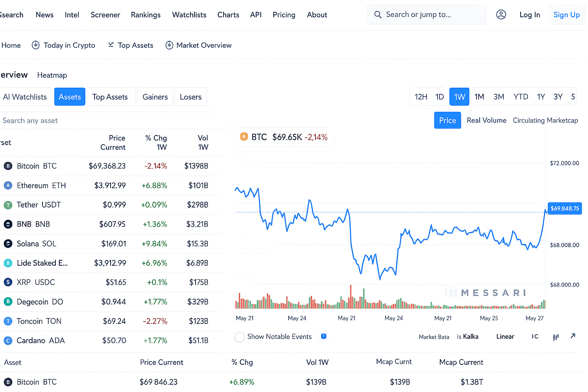The height and width of the screenshot is (392, 588).
Task: Open the Top Assets filter tab
Action: click(x=110, y=97)
